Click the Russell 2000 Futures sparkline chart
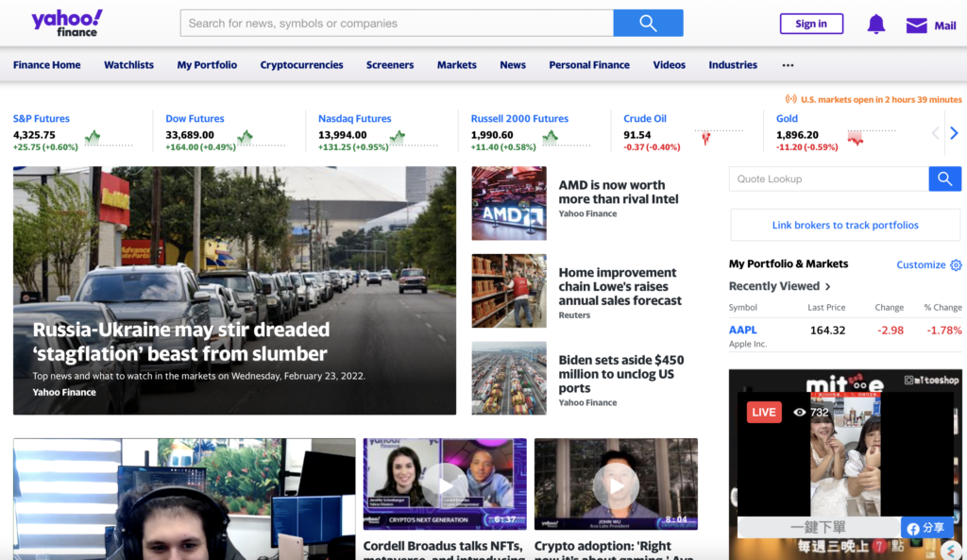 click(567, 138)
